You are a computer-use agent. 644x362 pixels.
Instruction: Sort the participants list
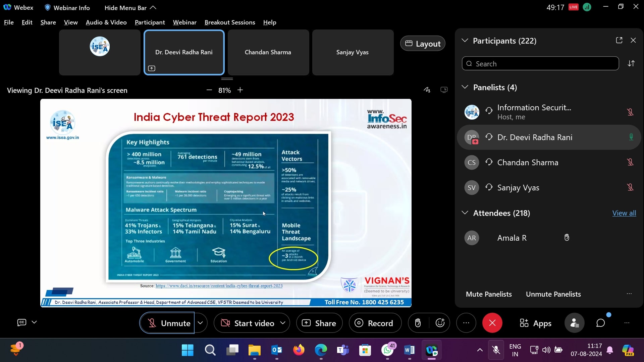pos(631,64)
